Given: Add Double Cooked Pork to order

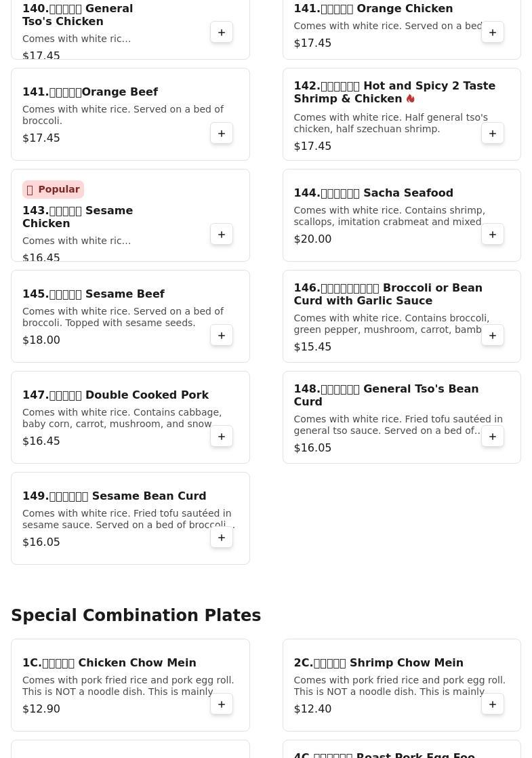Looking at the screenshot, I should (222, 437).
